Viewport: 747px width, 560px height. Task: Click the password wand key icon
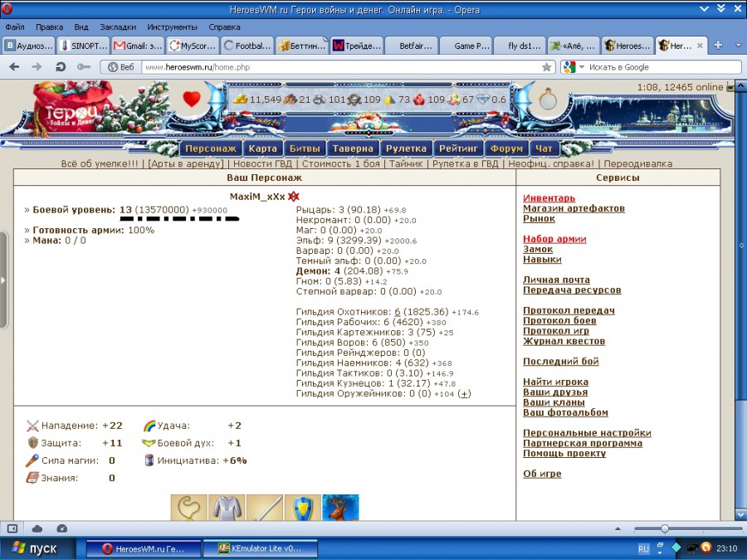(x=83, y=67)
